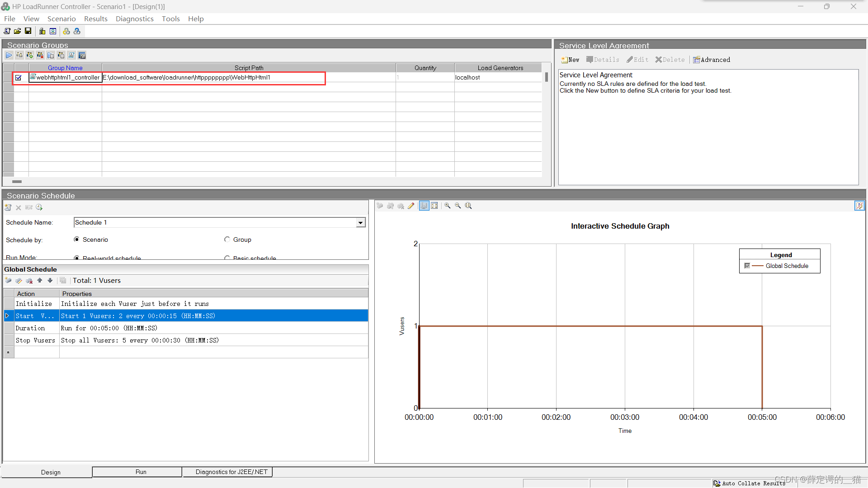Select Group radio button for Schedule by
The width and height of the screenshot is (868, 488).
pos(227,239)
